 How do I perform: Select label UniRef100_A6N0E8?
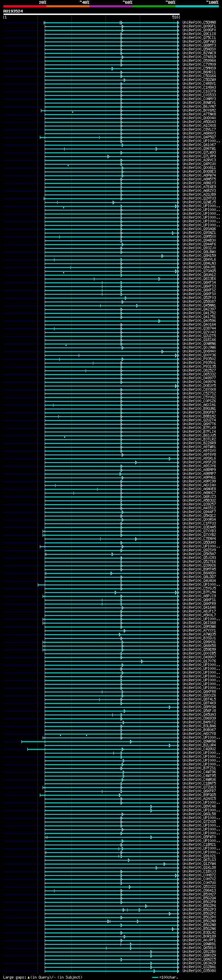click(199, 489)
